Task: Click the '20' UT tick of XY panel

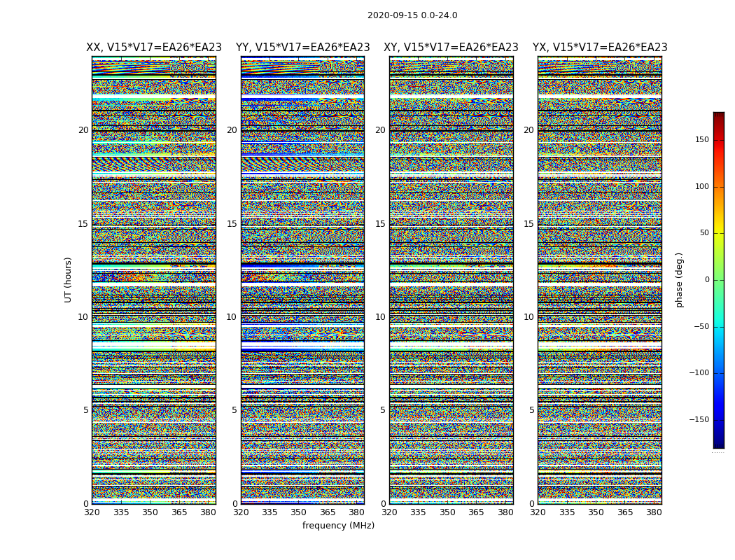Action: pos(381,130)
